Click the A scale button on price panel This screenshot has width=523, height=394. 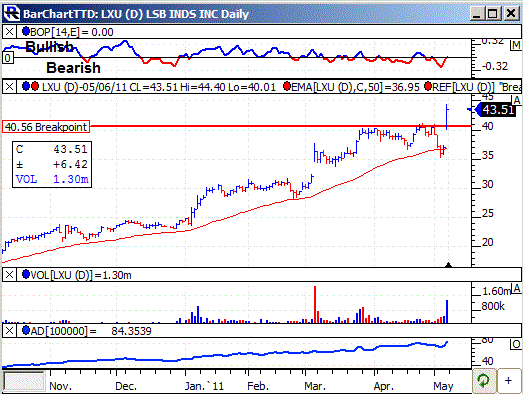[517, 100]
